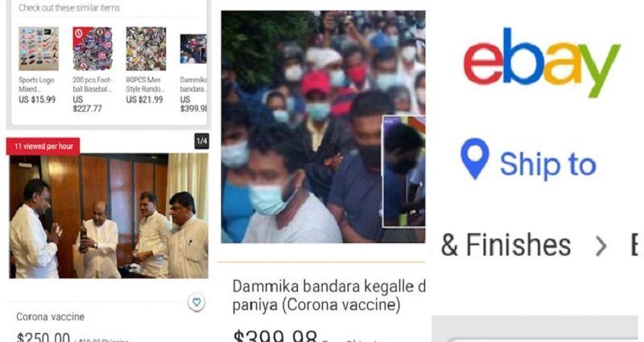Click the US $21.99 price label
This screenshot has width=644, height=342.
[145, 100]
